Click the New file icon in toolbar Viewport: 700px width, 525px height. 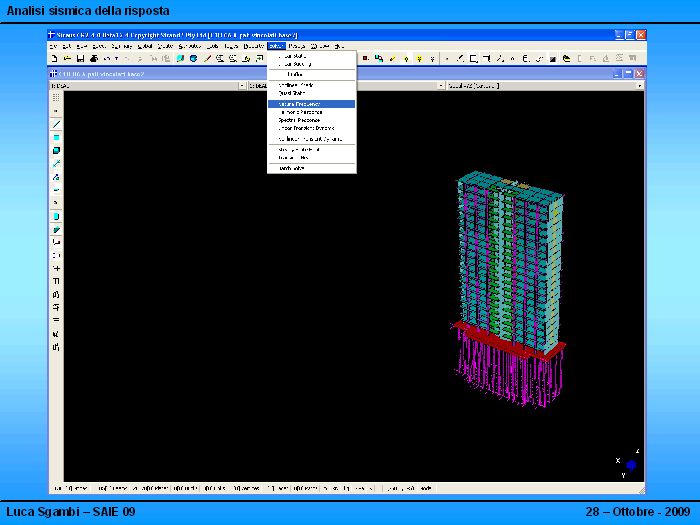click(54, 58)
